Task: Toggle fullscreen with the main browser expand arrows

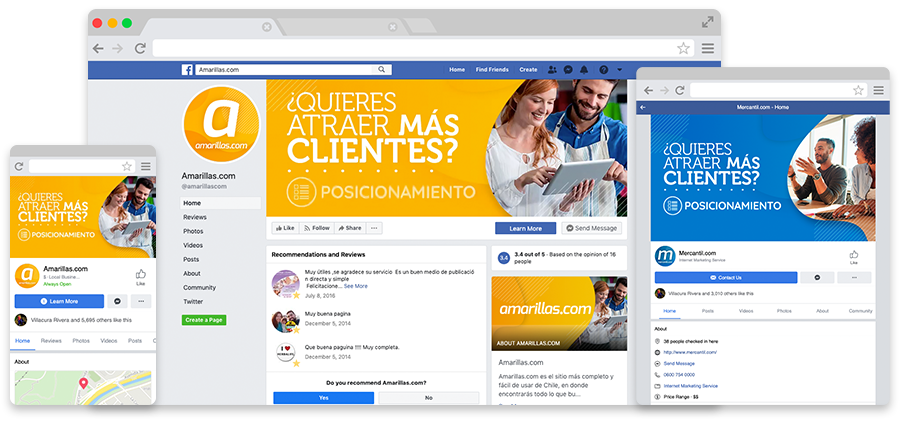Action: click(x=708, y=22)
